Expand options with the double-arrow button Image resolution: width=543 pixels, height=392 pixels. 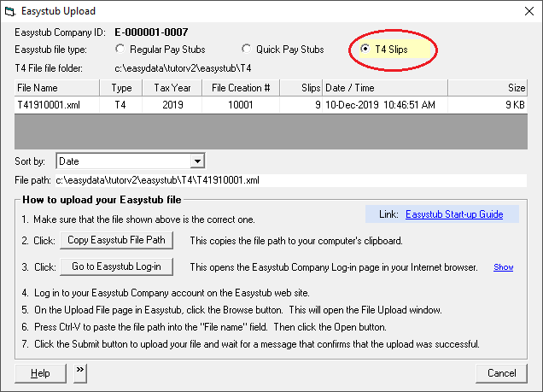click(80, 373)
